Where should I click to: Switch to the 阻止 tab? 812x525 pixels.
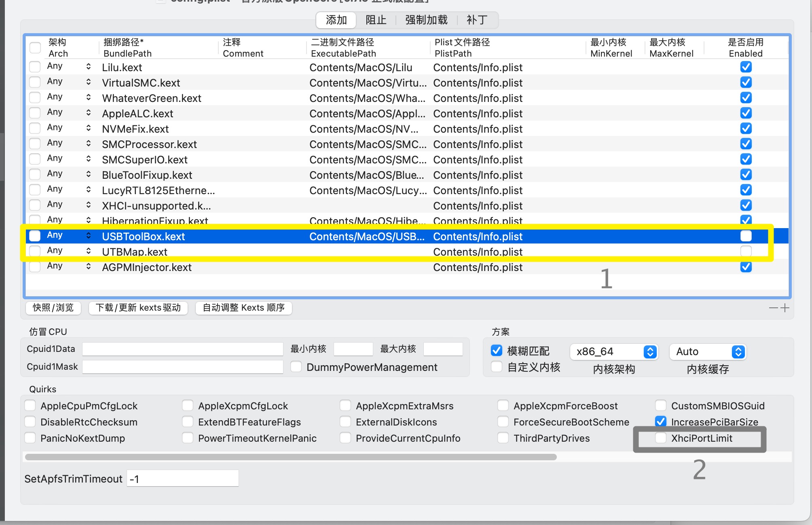pos(376,20)
